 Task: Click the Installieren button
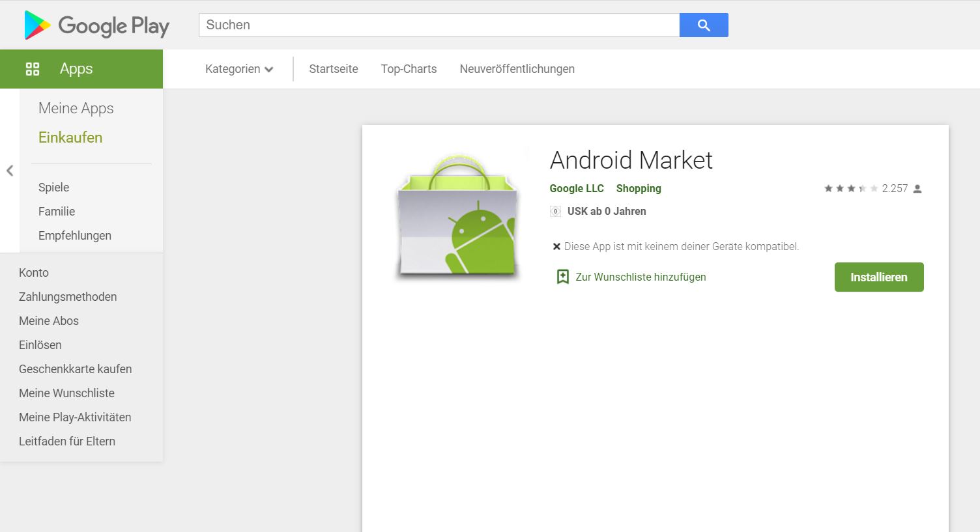(x=879, y=277)
